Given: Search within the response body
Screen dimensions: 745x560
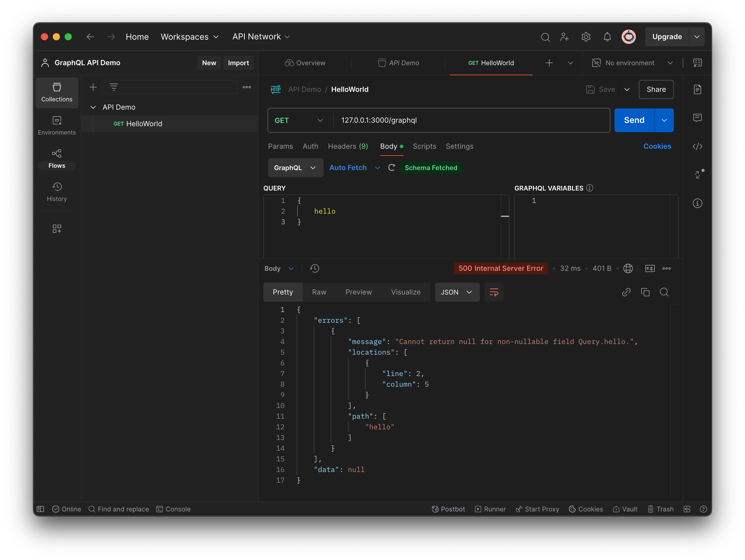Looking at the screenshot, I should tap(665, 292).
